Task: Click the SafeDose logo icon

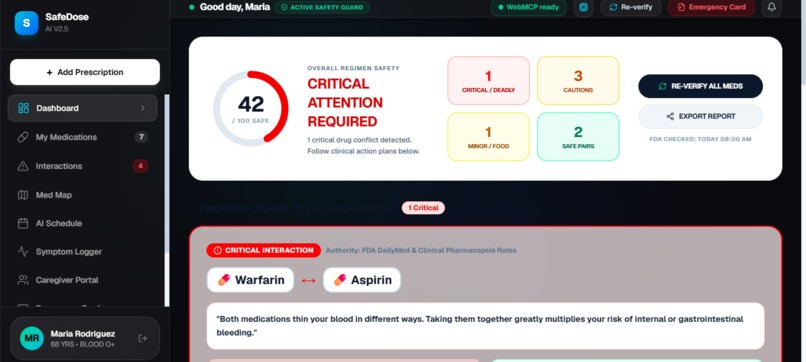Action: [26, 23]
